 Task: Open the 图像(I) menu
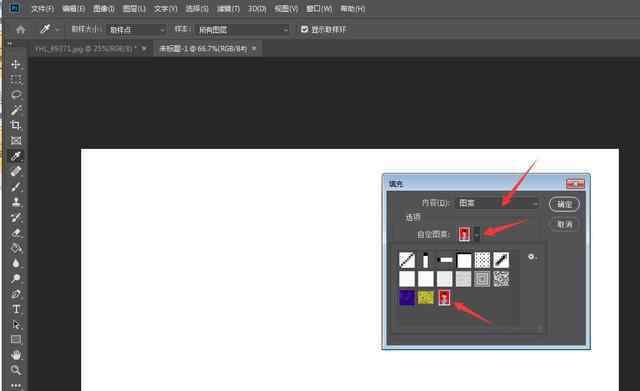tap(104, 9)
